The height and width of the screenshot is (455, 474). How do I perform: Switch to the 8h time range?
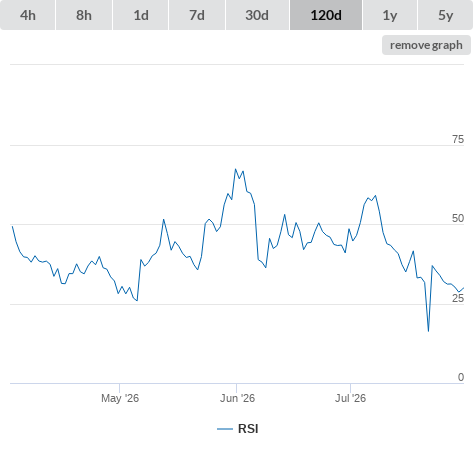coord(84,15)
